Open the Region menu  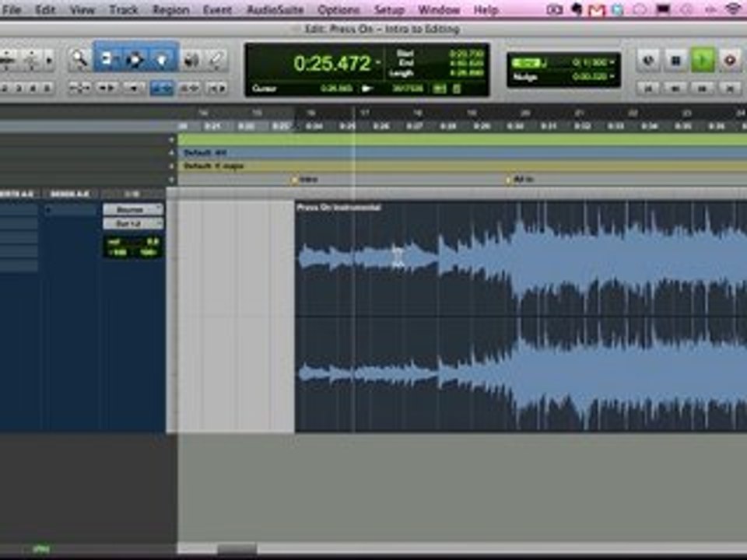point(170,9)
